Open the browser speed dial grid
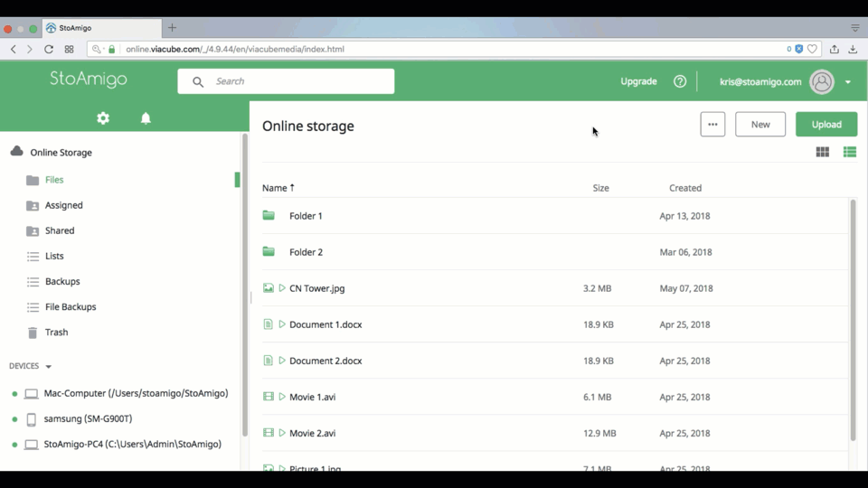This screenshot has height=488, width=868. click(x=70, y=49)
